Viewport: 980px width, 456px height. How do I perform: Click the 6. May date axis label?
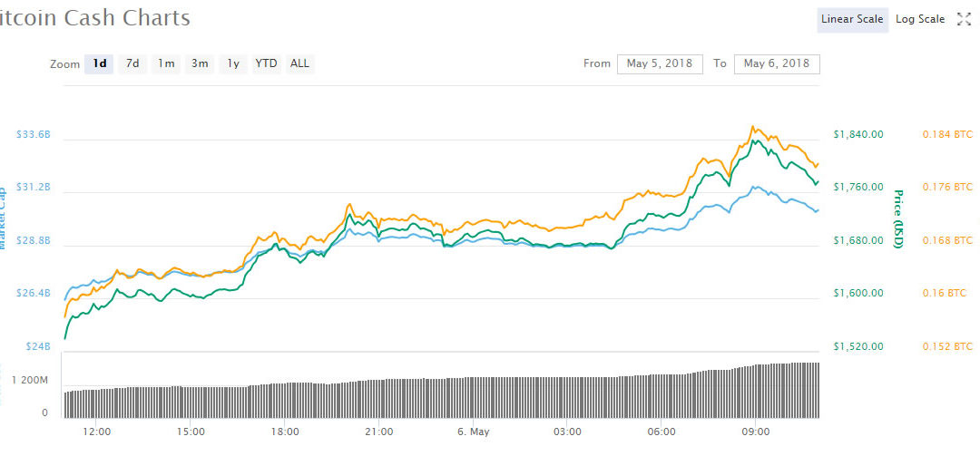click(x=473, y=432)
